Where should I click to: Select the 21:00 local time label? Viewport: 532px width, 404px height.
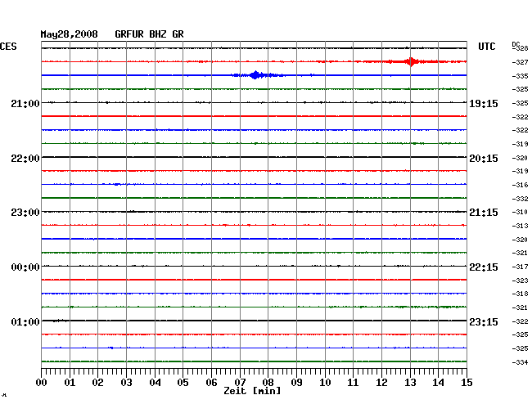point(25,104)
